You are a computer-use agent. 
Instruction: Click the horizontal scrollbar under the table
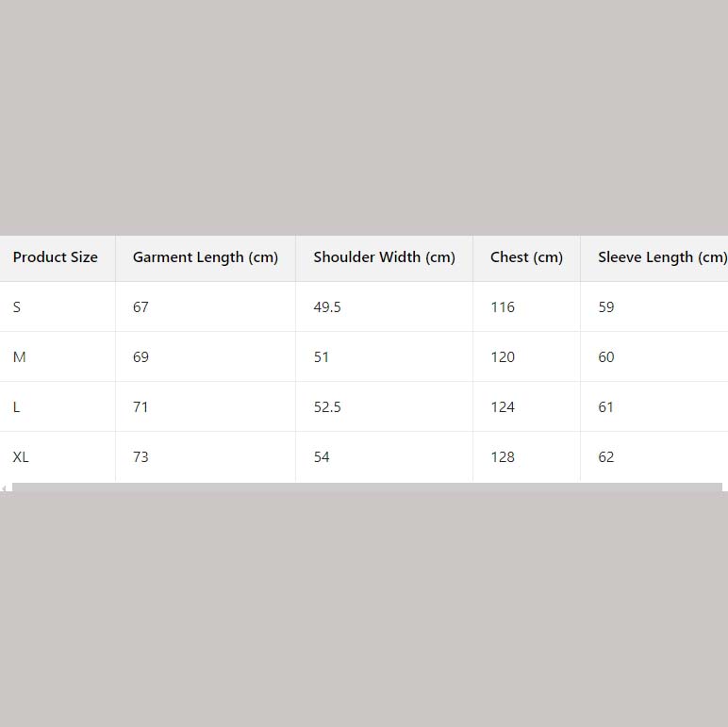(367, 487)
